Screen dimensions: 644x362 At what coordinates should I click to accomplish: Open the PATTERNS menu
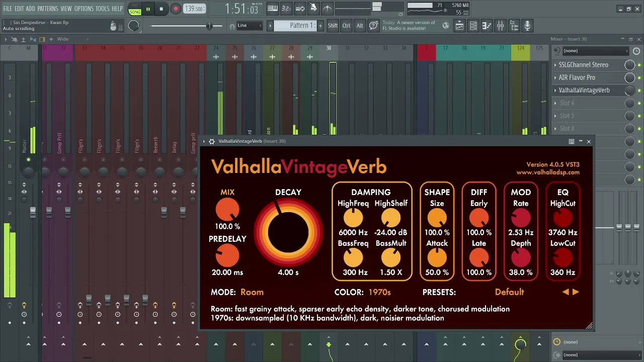(x=48, y=9)
